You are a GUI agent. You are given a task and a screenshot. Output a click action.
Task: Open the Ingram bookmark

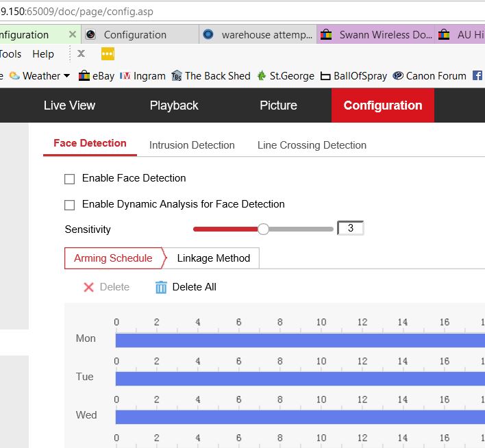click(x=142, y=76)
